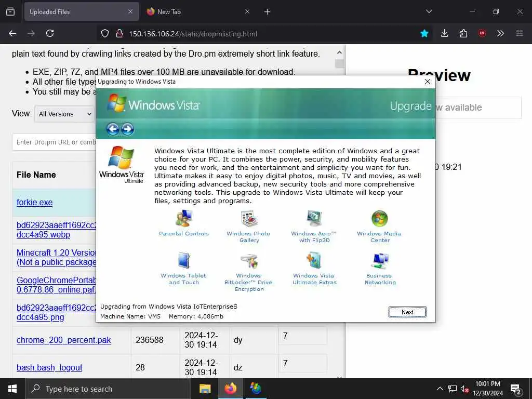The image size is (532, 399).
Task: Open muted volume tray icon
Action: point(464,389)
